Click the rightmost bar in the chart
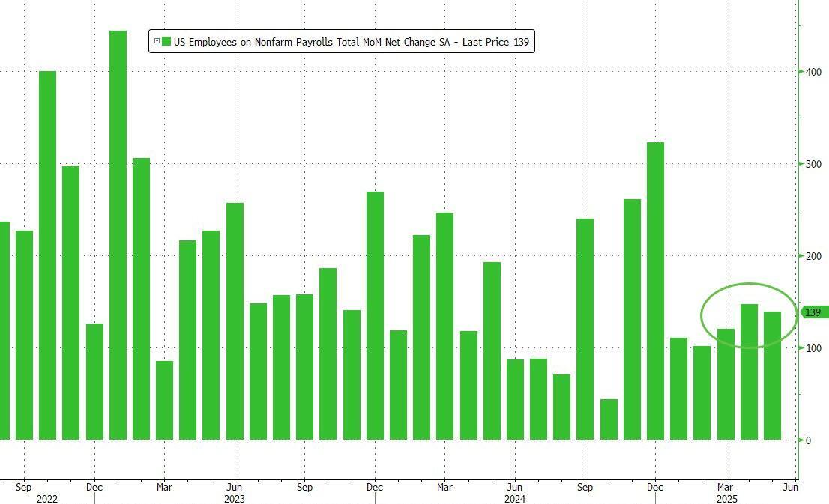 tap(772, 375)
